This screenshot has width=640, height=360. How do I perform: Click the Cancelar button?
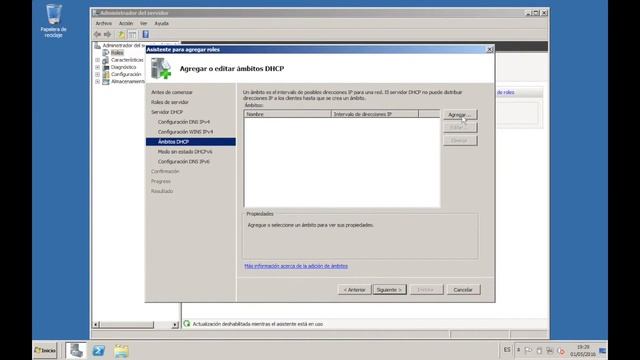tap(463, 290)
